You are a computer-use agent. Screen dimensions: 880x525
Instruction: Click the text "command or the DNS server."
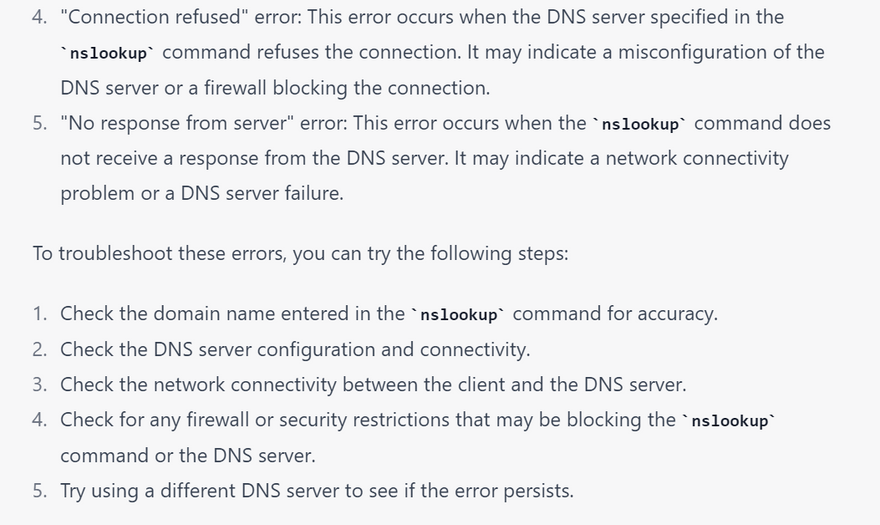187,455
